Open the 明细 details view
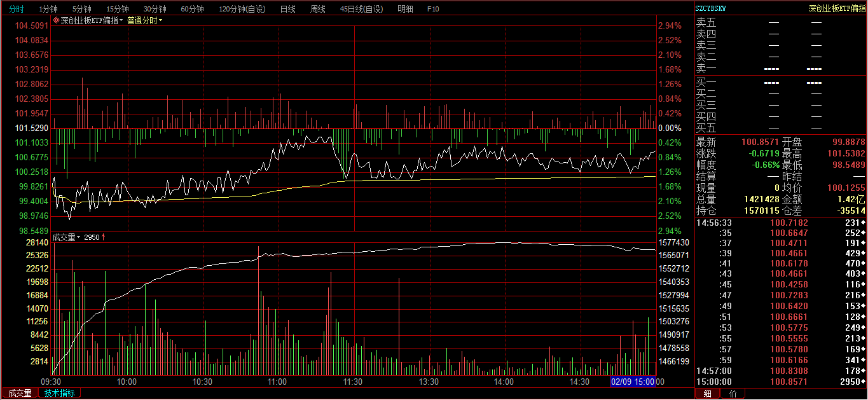Image resolution: width=868 pixels, height=400 pixels. (405, 9)
